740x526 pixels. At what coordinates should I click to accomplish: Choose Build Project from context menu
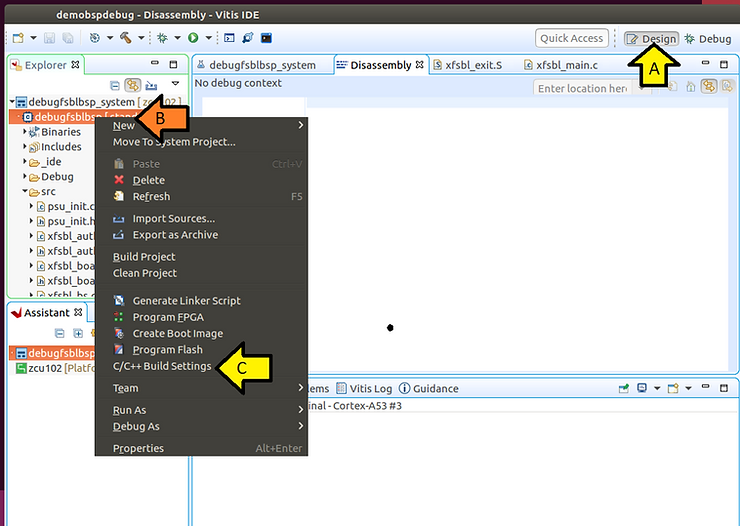(202, 257)
